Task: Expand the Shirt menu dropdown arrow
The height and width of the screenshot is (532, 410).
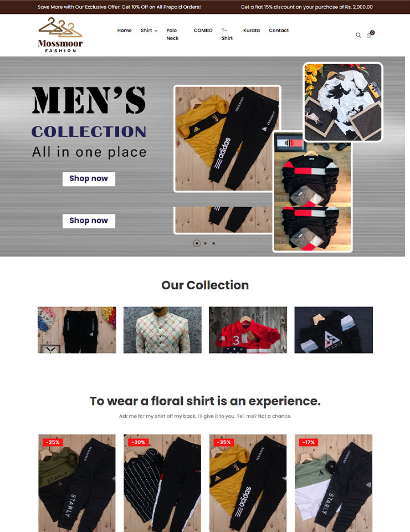Action: pos(156,30)
